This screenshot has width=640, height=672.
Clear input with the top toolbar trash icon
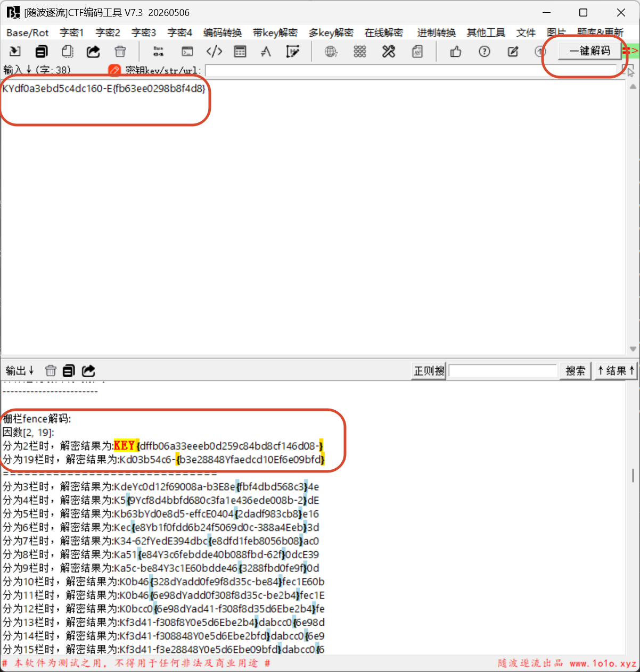pyautogui.click(x=120, y=52)
